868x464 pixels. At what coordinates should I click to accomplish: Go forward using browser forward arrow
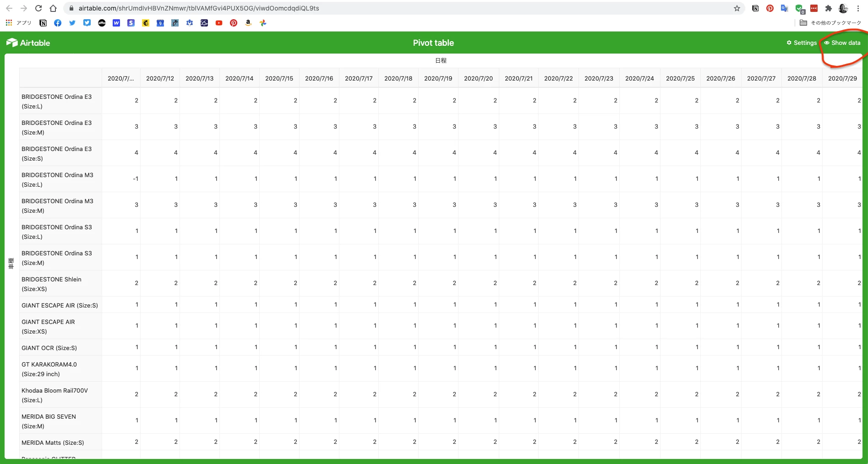coord(24,8)
